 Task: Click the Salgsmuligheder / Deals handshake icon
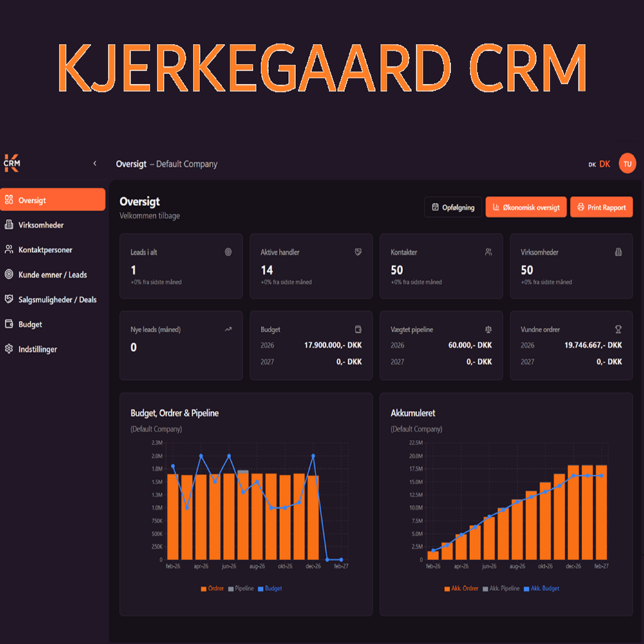click(8, 299)
